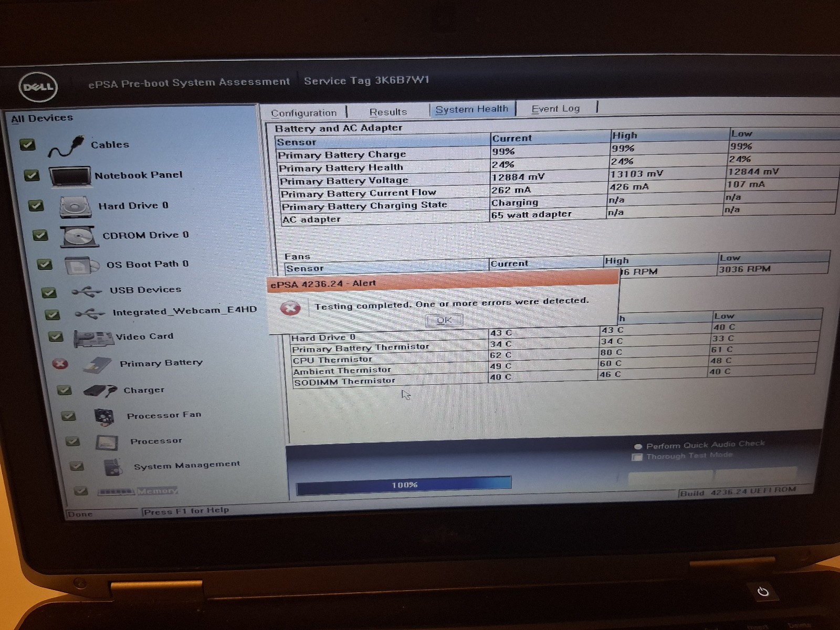Toggle the CDROM Drive 0 check mark
This screenshot has width=840, height=630.
pyautogui.click(x=40, y=235)
